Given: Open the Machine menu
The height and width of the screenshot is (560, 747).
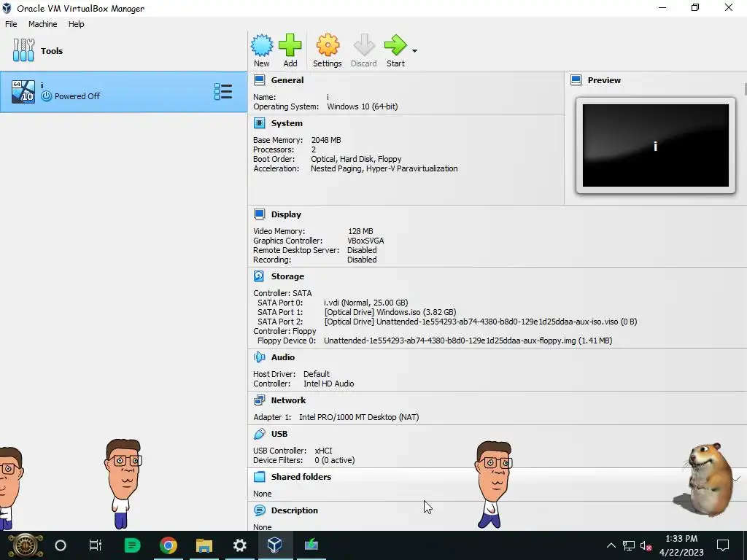Looking at the screenshot, I should (43, 24).
